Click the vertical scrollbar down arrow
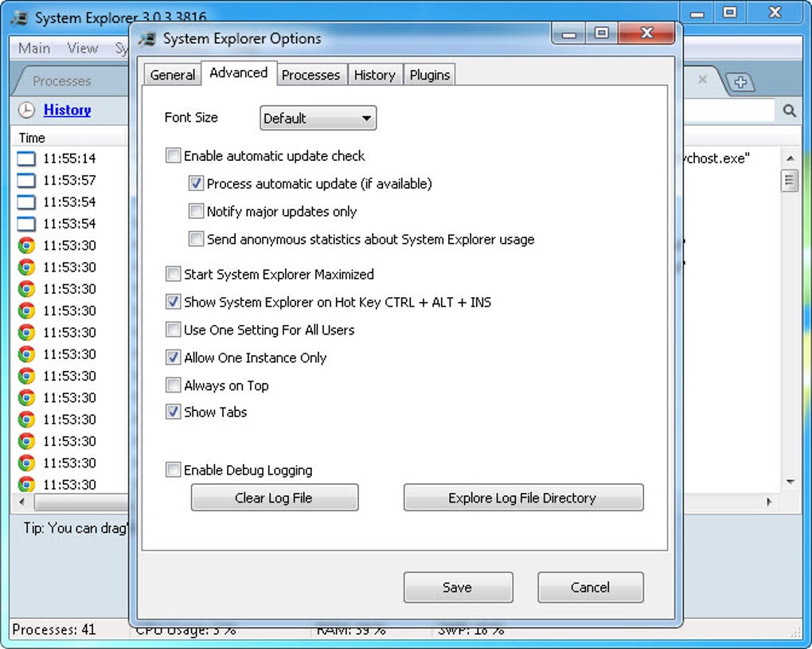Screen dimensions: 812x649 pyautogui.click(x=790, y=482)
